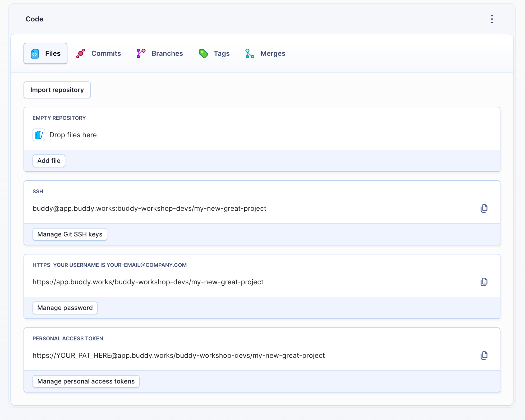
Task: Open Manage password settings
Action: tap(65, 308)
